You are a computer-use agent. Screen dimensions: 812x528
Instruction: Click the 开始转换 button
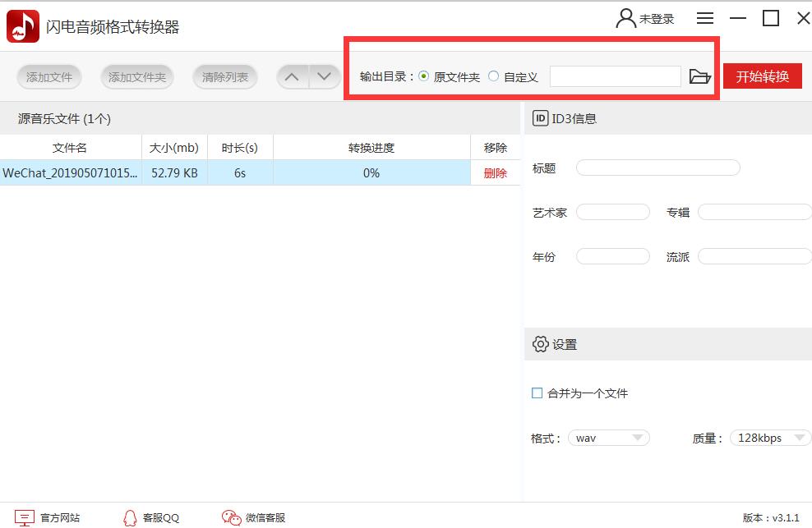[764, 76]
